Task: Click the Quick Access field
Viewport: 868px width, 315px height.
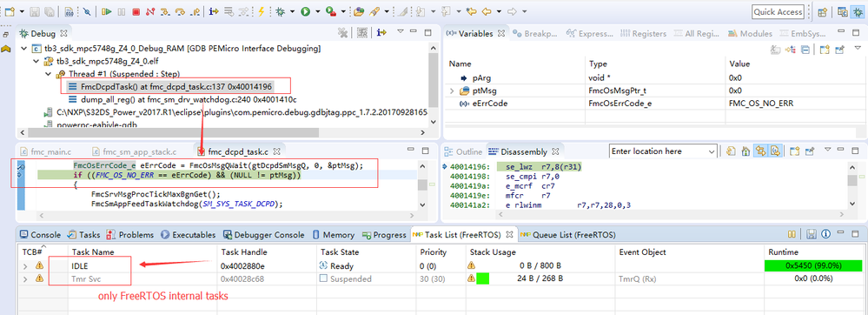Action: point(778,11)
